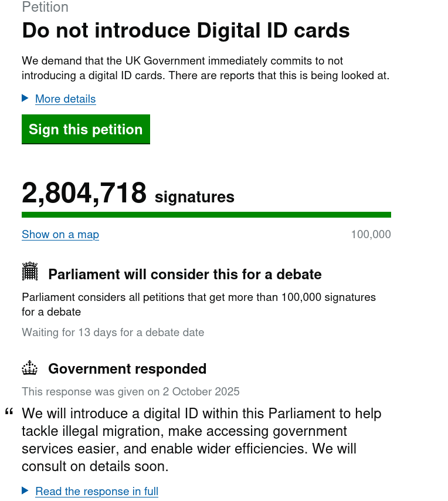
Task: Click the 100,000 signature target label
Action: point(371,235)
